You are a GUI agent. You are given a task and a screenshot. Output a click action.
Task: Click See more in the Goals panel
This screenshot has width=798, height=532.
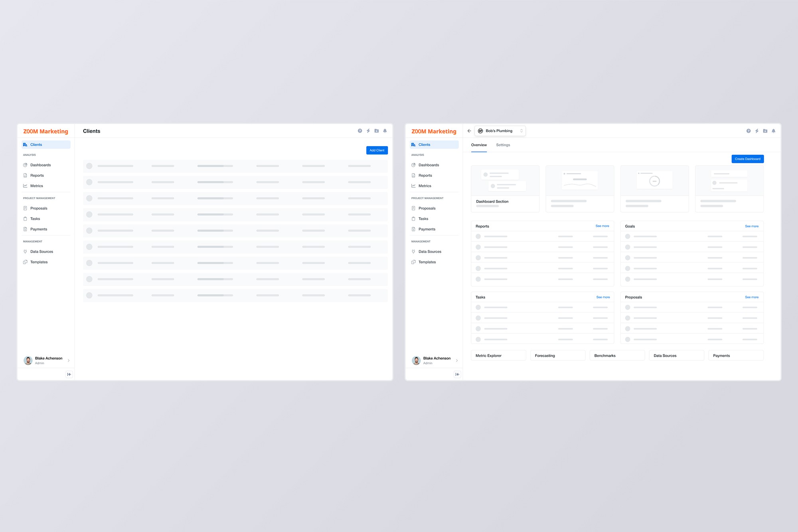(751, 226)
